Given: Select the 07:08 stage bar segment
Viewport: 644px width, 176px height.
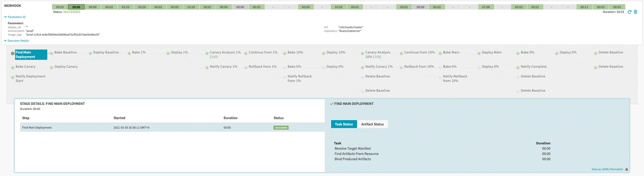Looking at the screenshot, I should (486, 7).
